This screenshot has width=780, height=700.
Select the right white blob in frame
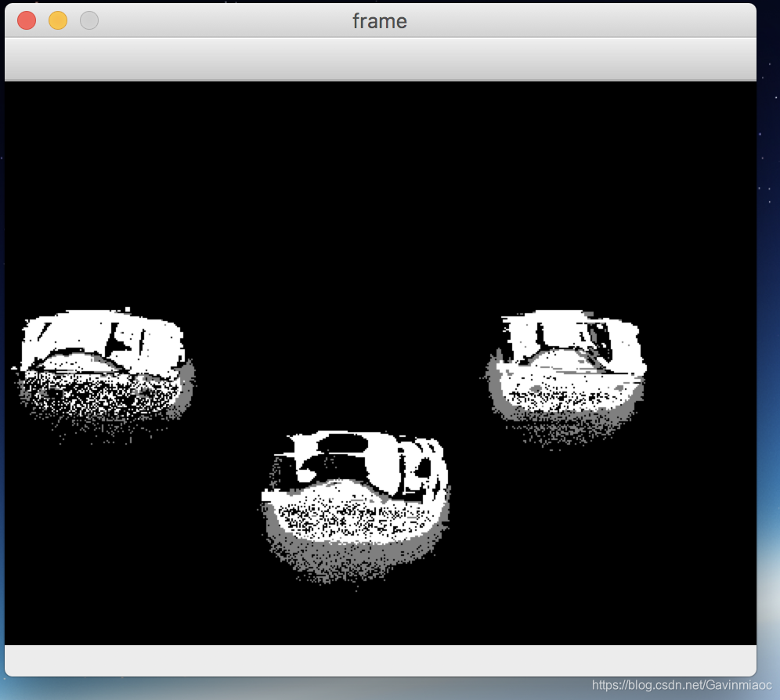click(565, 378)
